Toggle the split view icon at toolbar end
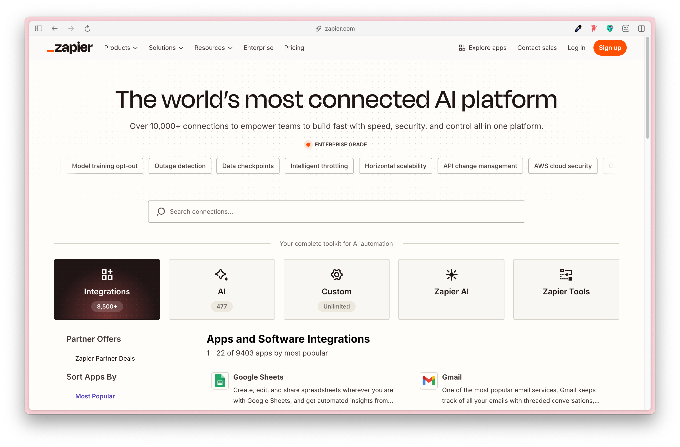The height and width of the screenshot is (447, 680). point(641,29)
